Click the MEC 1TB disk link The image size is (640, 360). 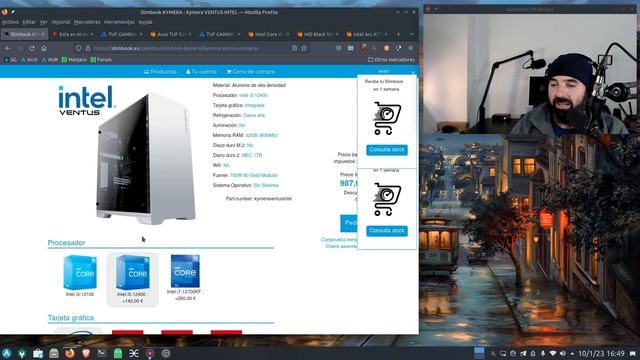(252, 155)
